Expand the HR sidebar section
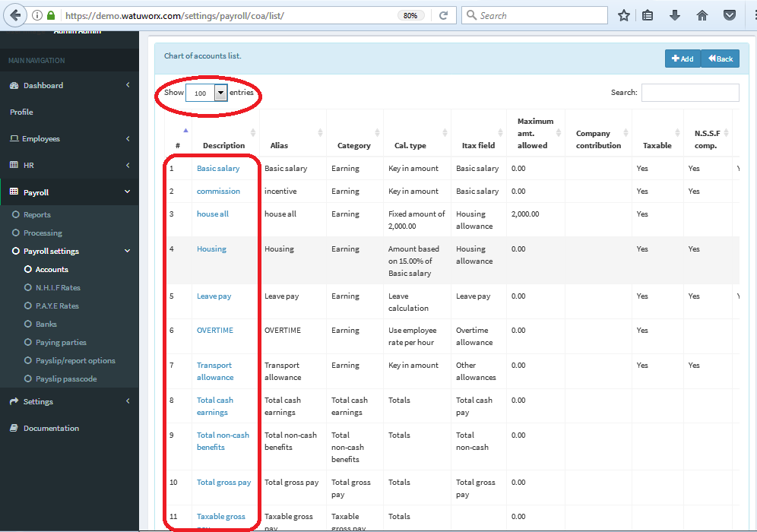 (28, 165)
